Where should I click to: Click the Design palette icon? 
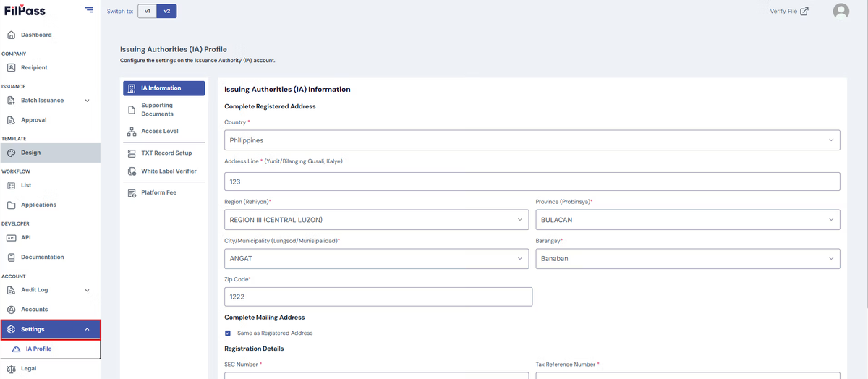11,153
